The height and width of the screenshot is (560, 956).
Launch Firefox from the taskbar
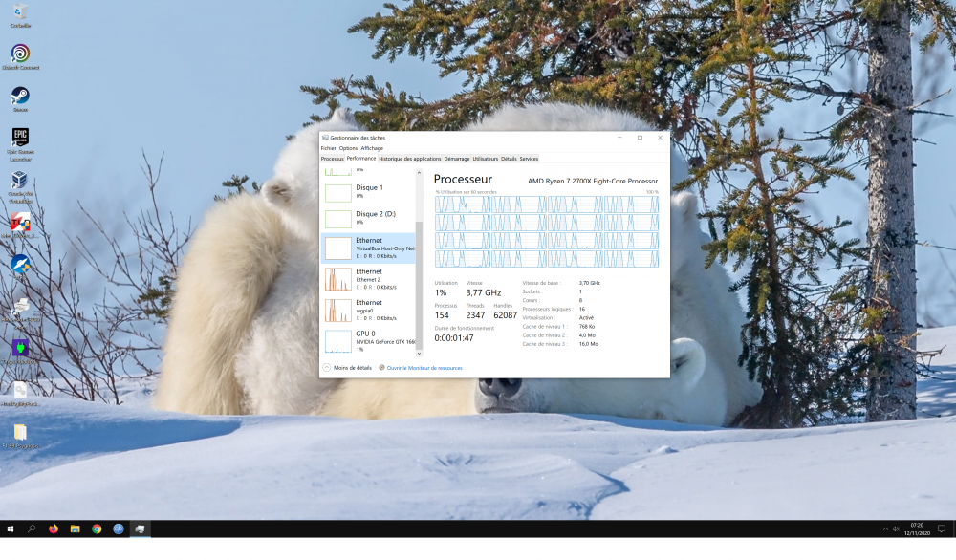(54, 528)
